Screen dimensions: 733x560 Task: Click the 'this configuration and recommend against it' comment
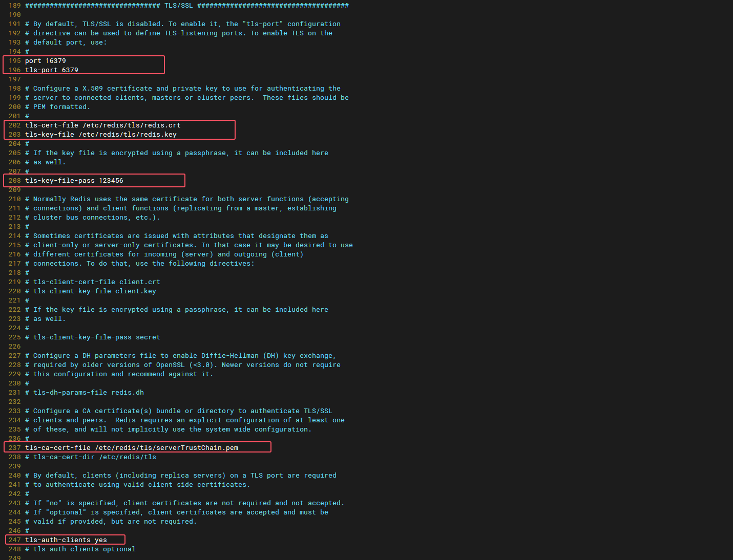[x=119, y=374]
